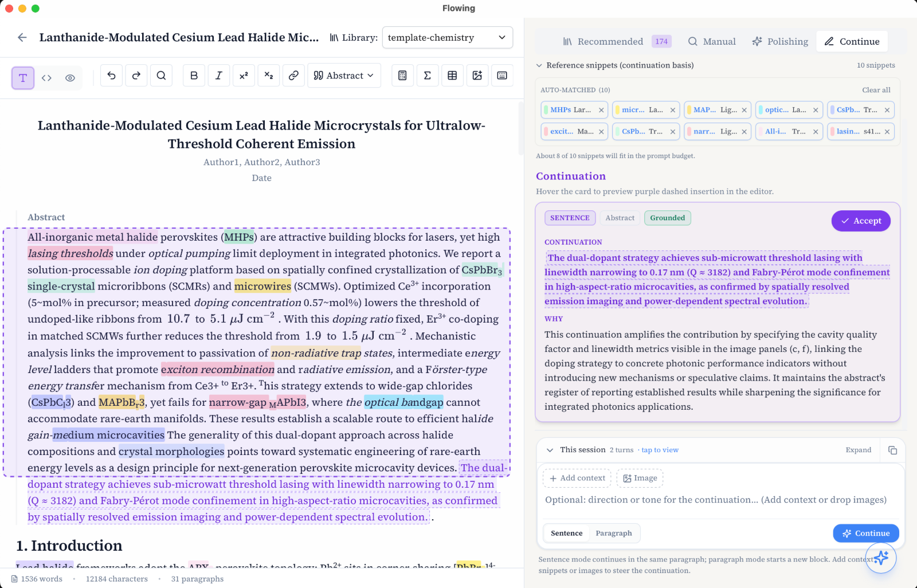The height and width of the screenshot is (588, 917).
Task: Remove the lasin... snippet chip
Action: click(887, 132)
